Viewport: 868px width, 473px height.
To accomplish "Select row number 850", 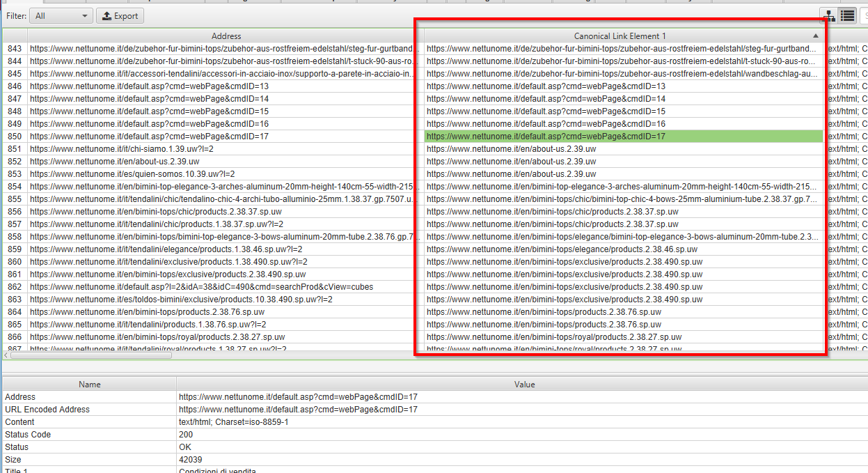I will pyautogui.click(x=15, y=137).
